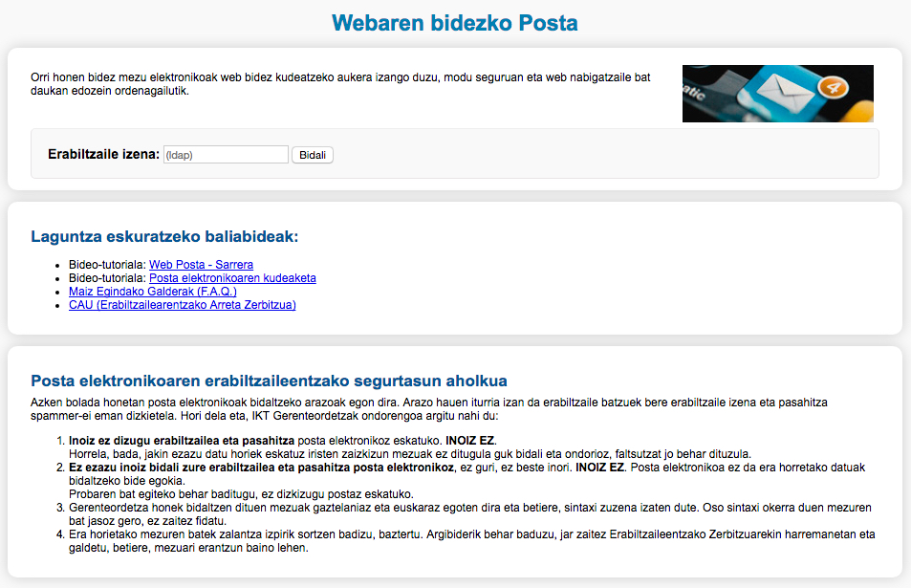Click the first Bideo-tutoriala bullet text
This screenshot has height=588, width=911.
[107, 265]
